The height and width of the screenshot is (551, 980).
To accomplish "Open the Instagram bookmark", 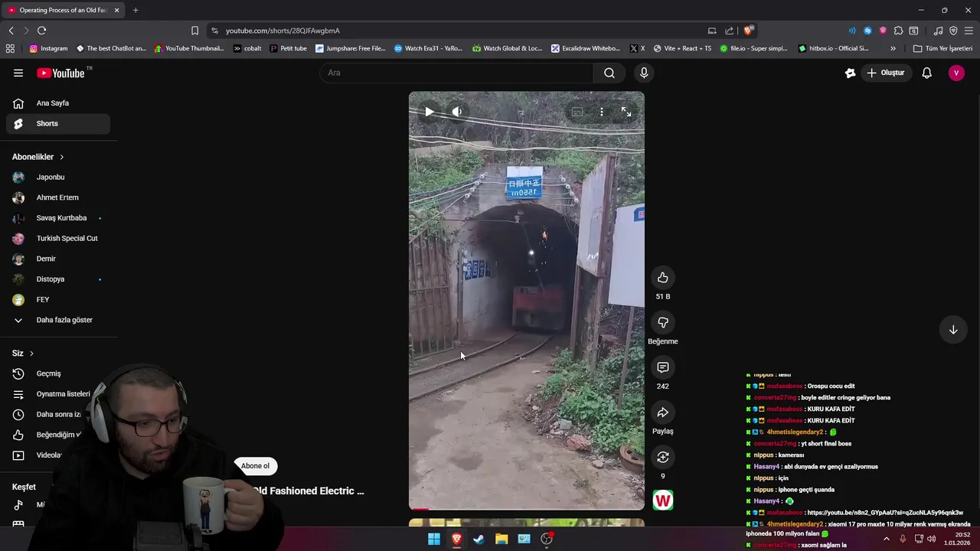I will tap(48, 48).
